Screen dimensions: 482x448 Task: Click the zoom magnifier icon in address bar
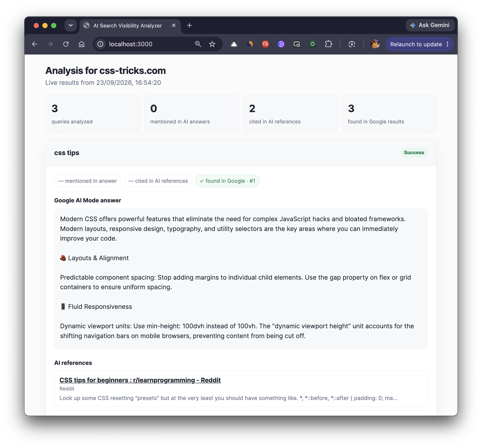(x=198, y=44)
